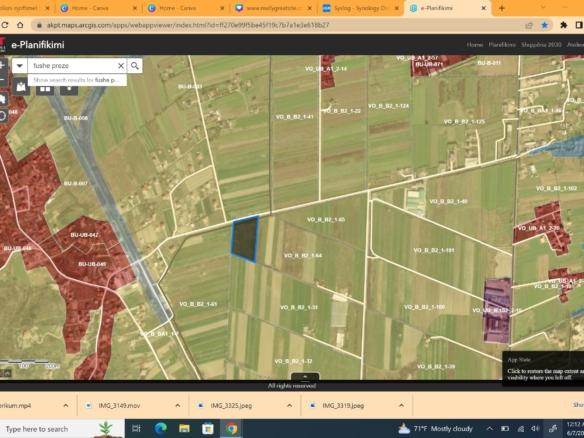Expand the attribute table arrow at map bottom
This screenshot has width=584, height=438.
click(305, 377)
